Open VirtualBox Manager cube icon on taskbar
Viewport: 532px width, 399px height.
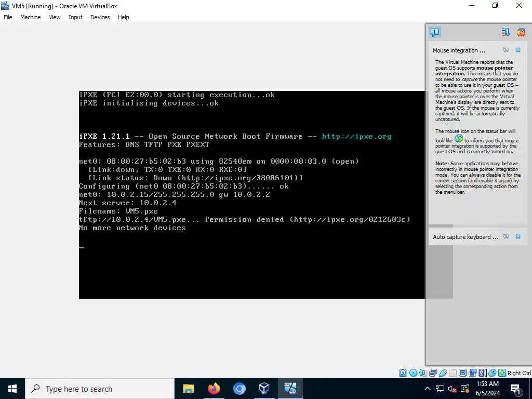(x=264, y=389)
